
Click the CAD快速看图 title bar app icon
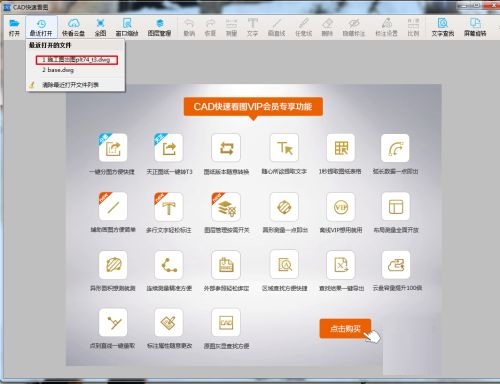(7, 7)
